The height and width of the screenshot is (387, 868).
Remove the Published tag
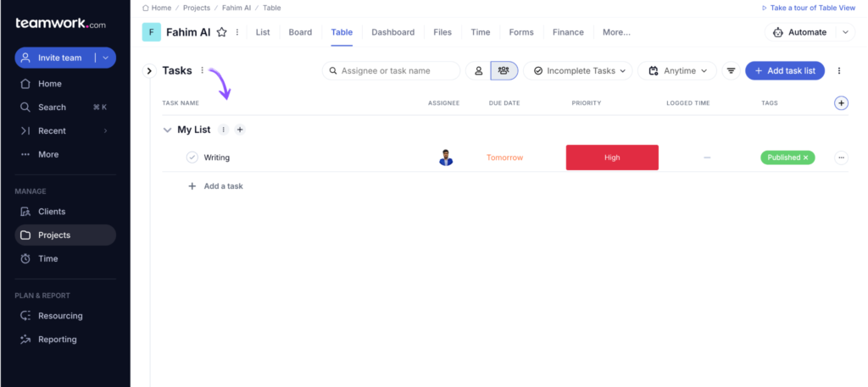point(805,158)
